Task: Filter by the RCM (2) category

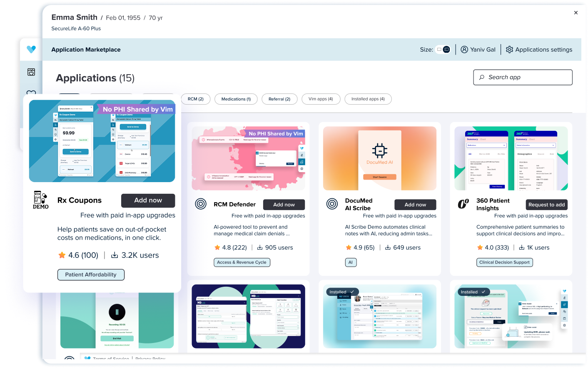Action: [195, 99]
